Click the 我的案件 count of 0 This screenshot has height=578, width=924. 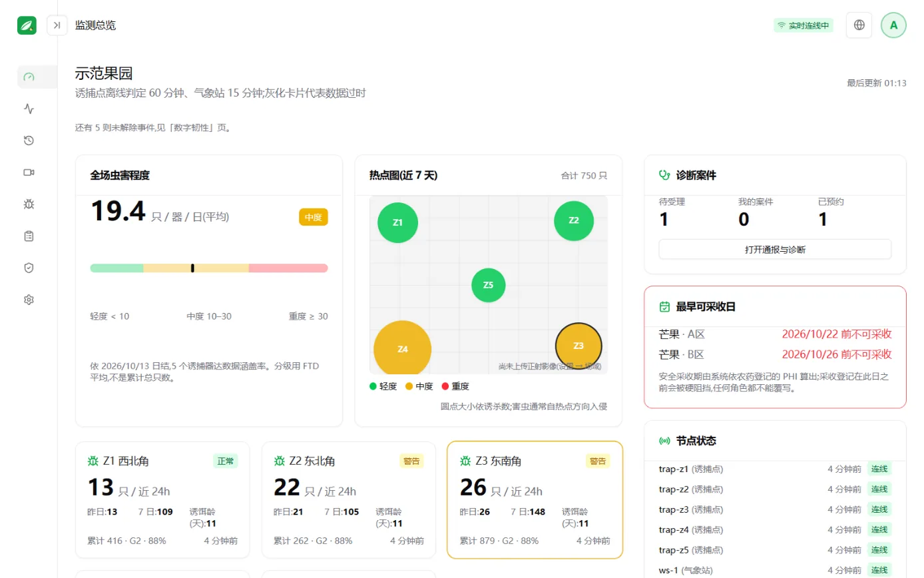coord(744,219)
